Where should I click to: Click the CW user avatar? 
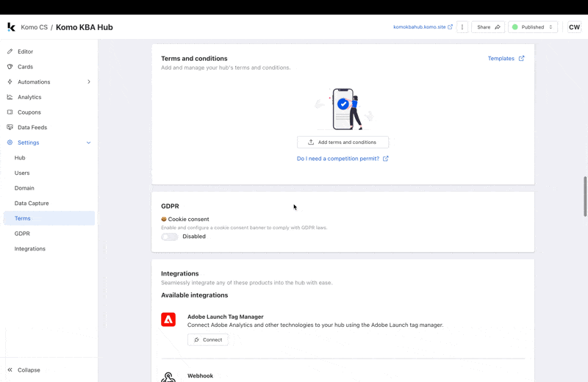pyautogui.click(x=574, y=27)
